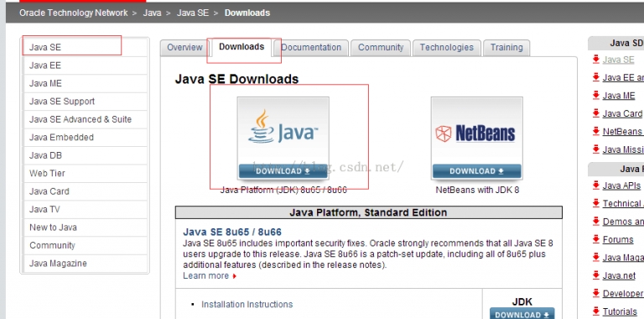
Task: Select Java EE in left sidebar
Action: pos(86,65)
